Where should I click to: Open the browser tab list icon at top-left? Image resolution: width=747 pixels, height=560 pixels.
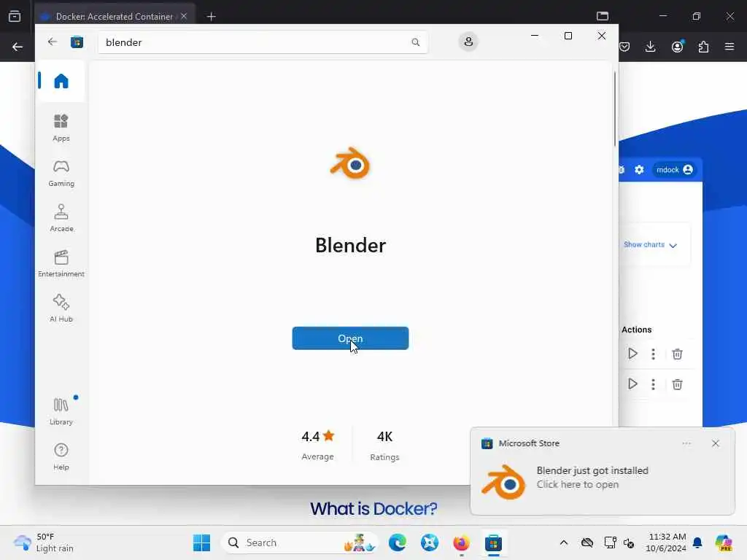pyautogui.click(x=15, y=16)
